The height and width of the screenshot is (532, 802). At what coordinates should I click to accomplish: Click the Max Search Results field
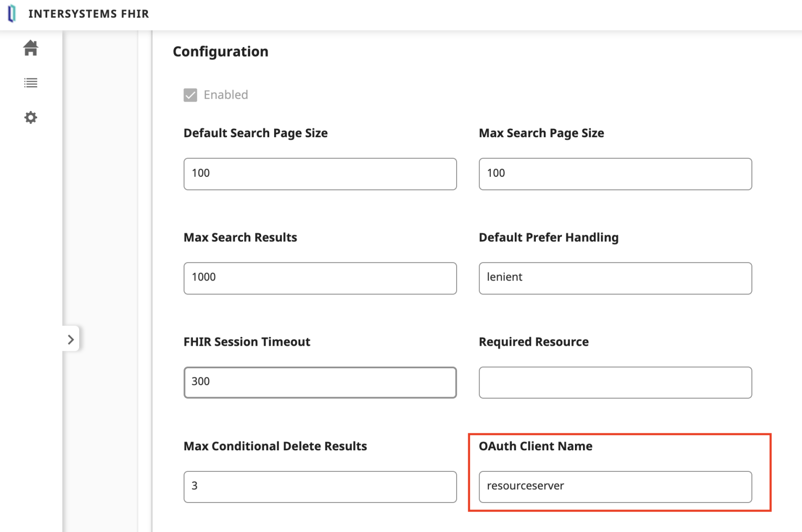pos(320,278)
